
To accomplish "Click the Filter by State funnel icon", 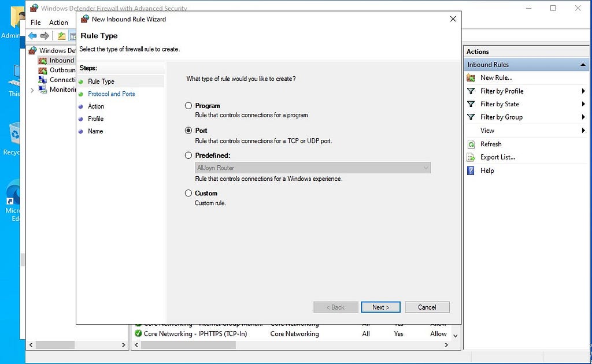I will click(471, 104).
